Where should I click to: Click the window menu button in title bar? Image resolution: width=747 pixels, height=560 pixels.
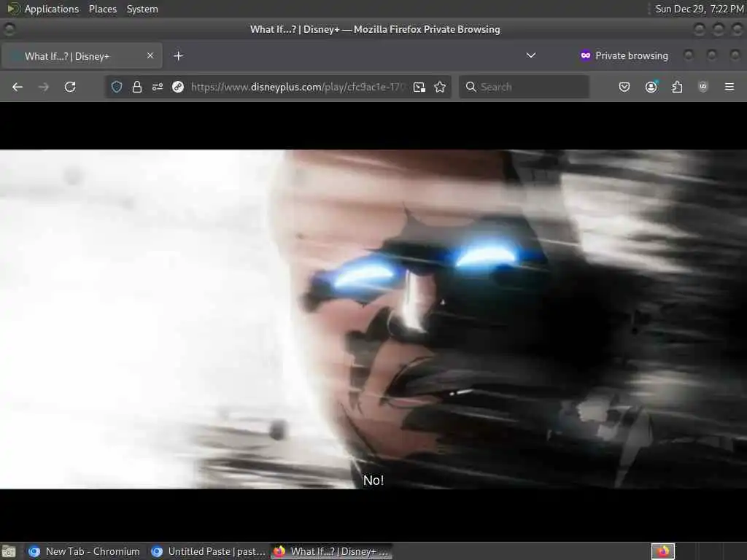pos(9,29)
